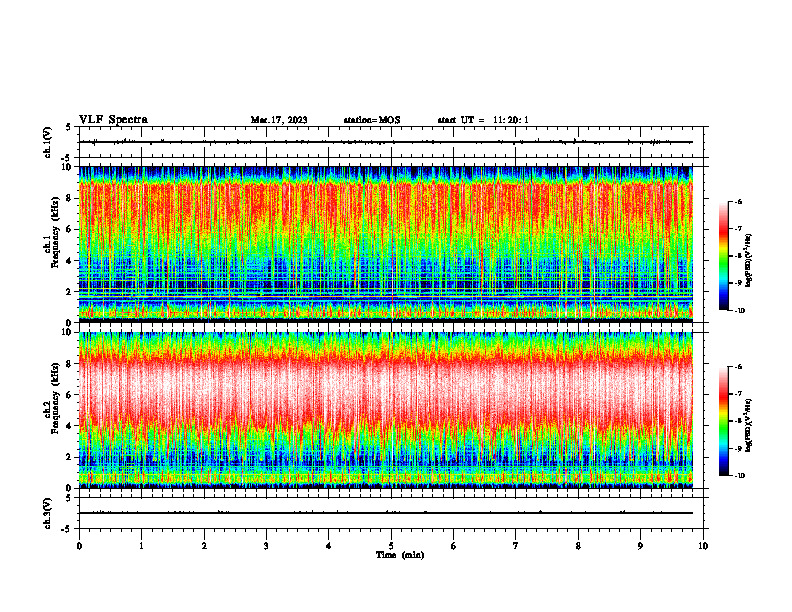Image resolution: width=792 pixels, height=612 pixels.
Task: Click the "VLF Spectra" title text
Action: click(x=113, y=120)
